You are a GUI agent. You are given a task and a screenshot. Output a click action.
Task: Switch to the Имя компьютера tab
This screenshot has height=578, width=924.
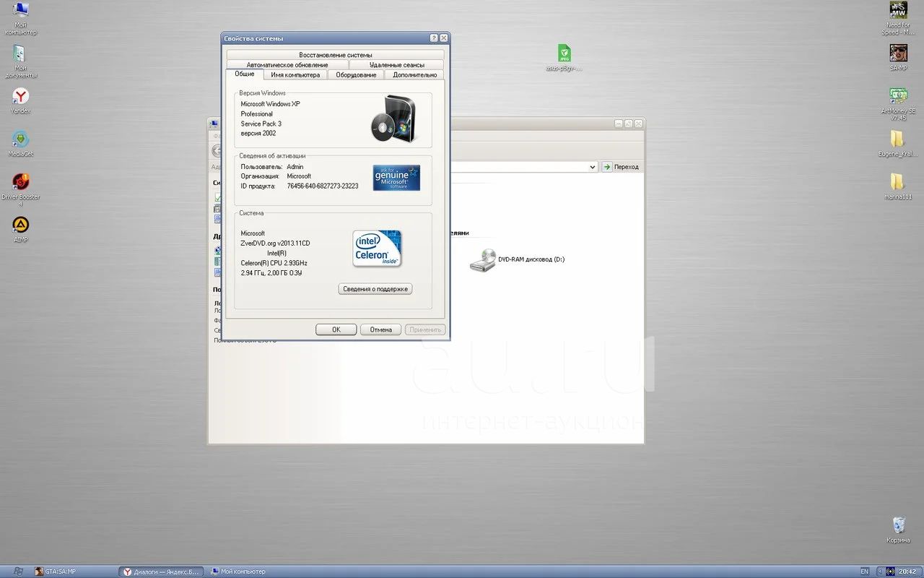point(295,75)
